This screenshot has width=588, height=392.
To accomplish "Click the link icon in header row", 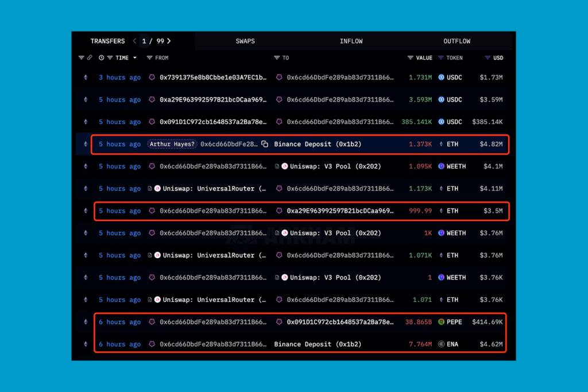I will [89, 58].
